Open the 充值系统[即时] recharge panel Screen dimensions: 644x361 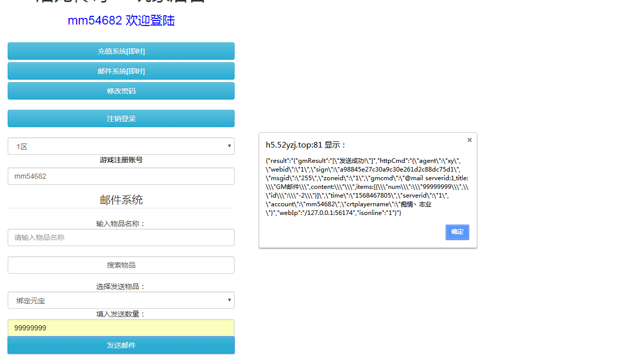coord(121,51)
